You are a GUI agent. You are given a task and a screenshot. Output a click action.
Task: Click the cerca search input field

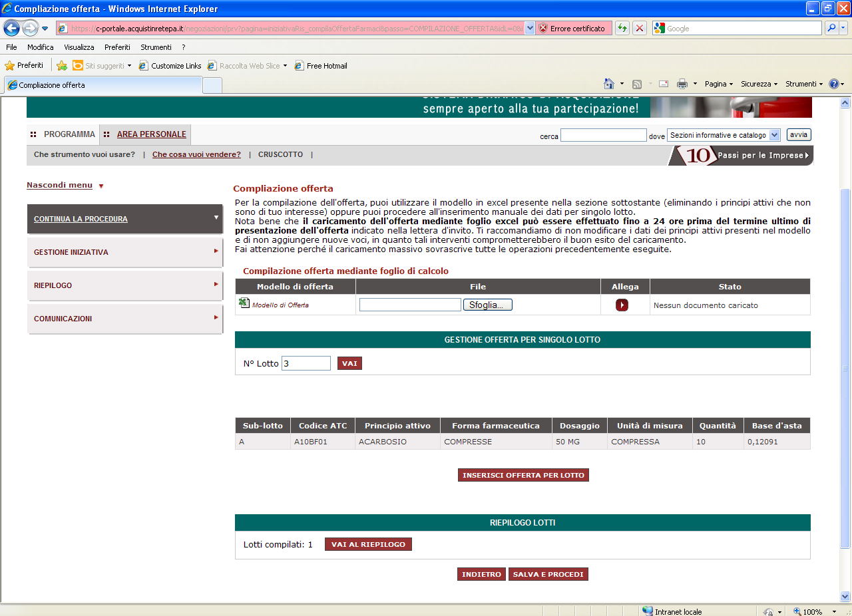click(603, 135)
